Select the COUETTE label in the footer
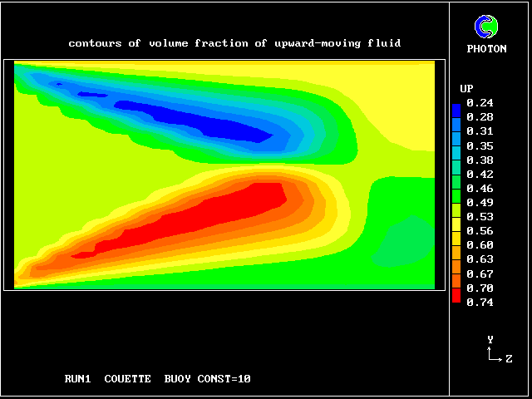 click(x=127, y=379)
